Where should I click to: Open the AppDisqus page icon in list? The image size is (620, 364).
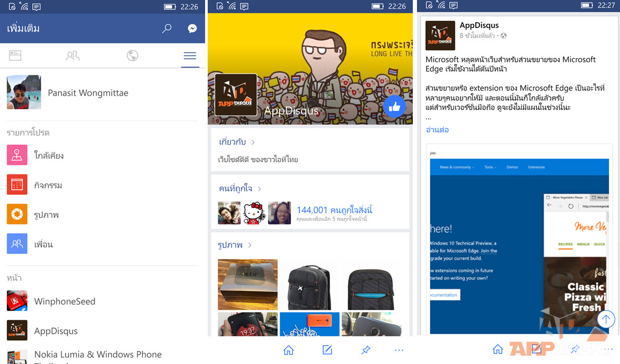17,330
